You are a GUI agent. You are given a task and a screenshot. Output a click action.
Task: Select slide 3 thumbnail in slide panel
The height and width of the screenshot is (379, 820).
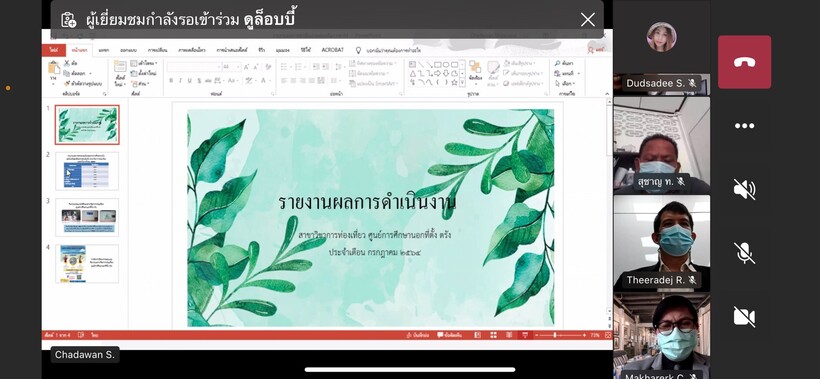tap(87, 217)
